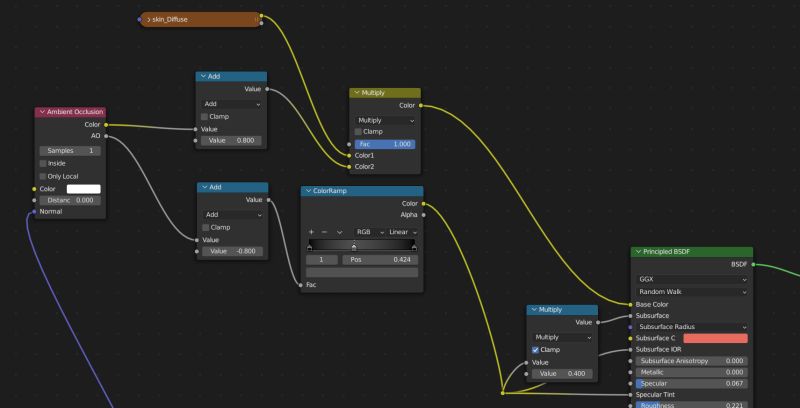Click the Ambient Occlusion Color input socket
800x408 pixels.
[34, 189]
